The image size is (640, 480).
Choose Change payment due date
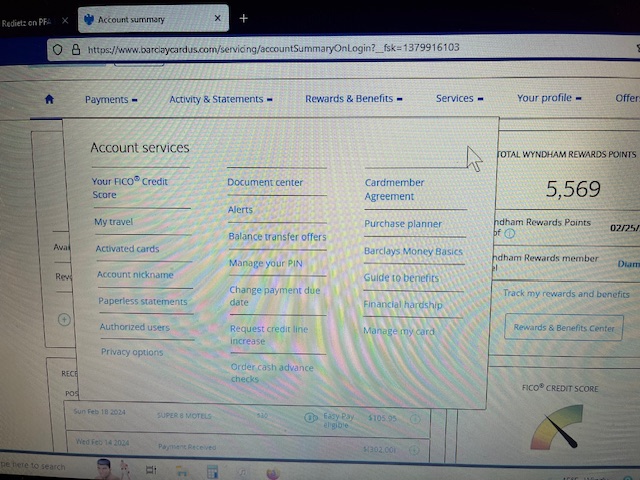click(x=275, y=296)
